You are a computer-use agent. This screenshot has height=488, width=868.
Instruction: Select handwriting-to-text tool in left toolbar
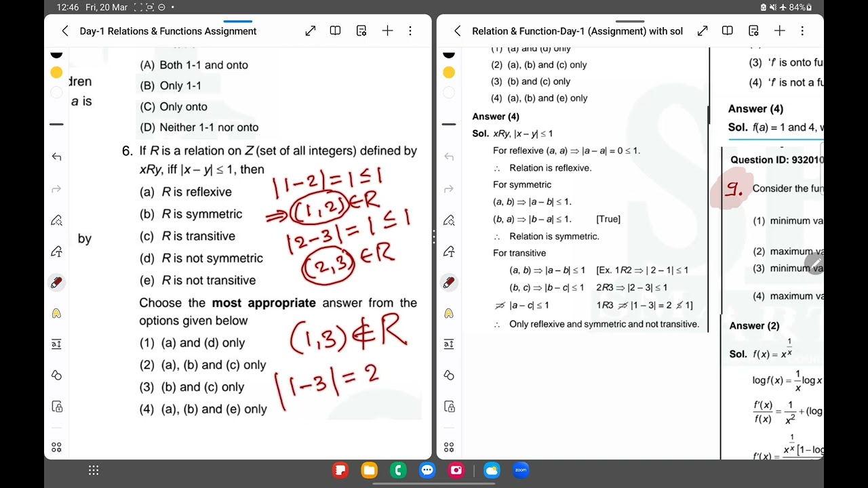pos(56,252)
